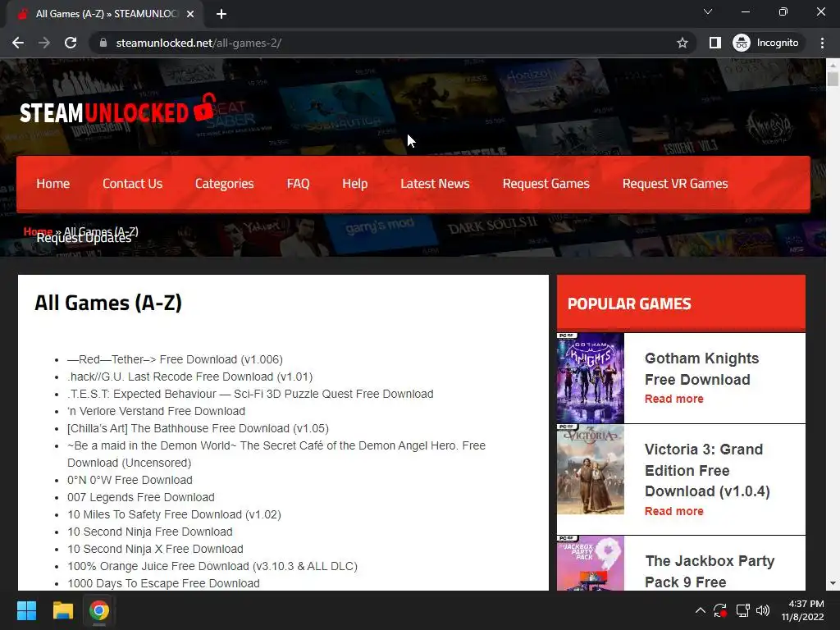This screenshot has width=840, height=630.
Task: Open 10 Miles To Safety link
Action: [x=174, y=514]
